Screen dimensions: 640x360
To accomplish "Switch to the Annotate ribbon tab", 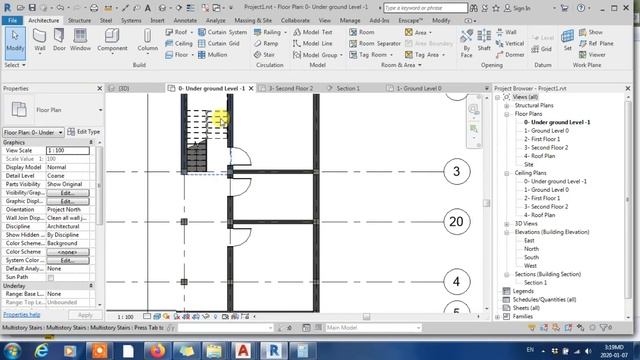I will coord(185,20).
